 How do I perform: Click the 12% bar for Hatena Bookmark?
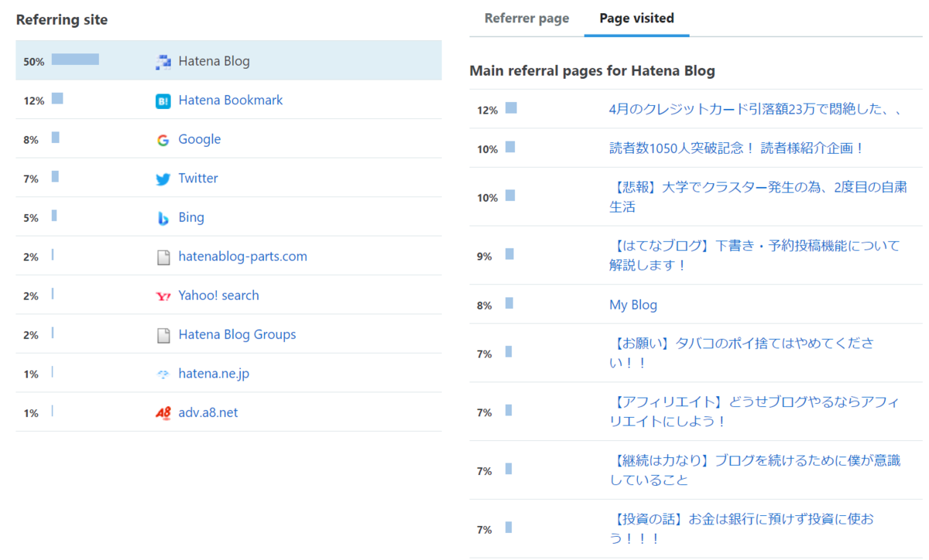57,98
